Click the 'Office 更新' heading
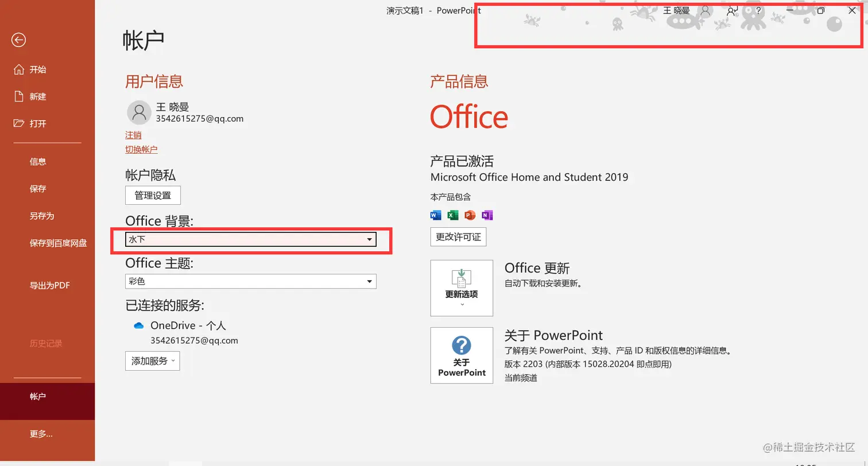Viewport: 868px width, 466px height. coord(537,268)
